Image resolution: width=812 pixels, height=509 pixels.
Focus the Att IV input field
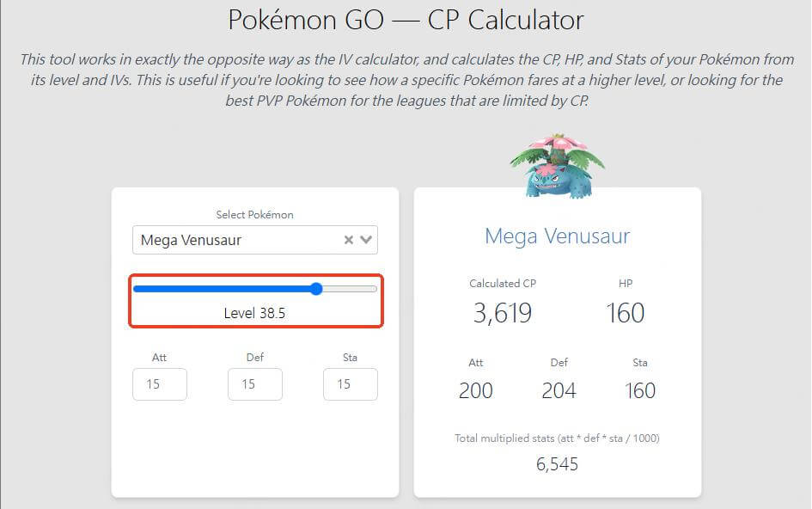pos(160,384)
